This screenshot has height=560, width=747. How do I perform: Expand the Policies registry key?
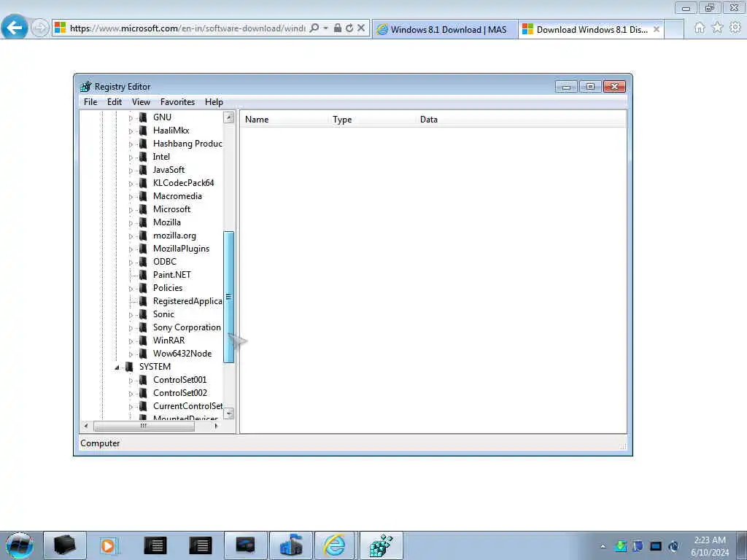(x=131, y=289)
